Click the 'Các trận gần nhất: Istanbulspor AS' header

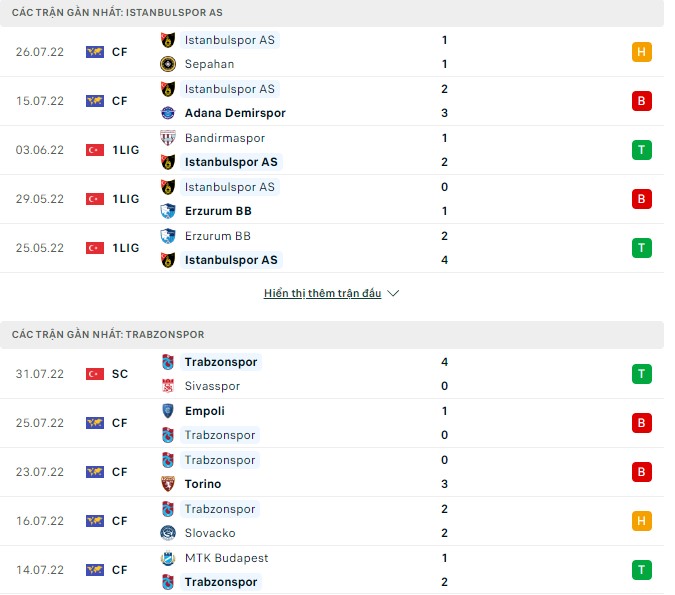tap(117, 13)
